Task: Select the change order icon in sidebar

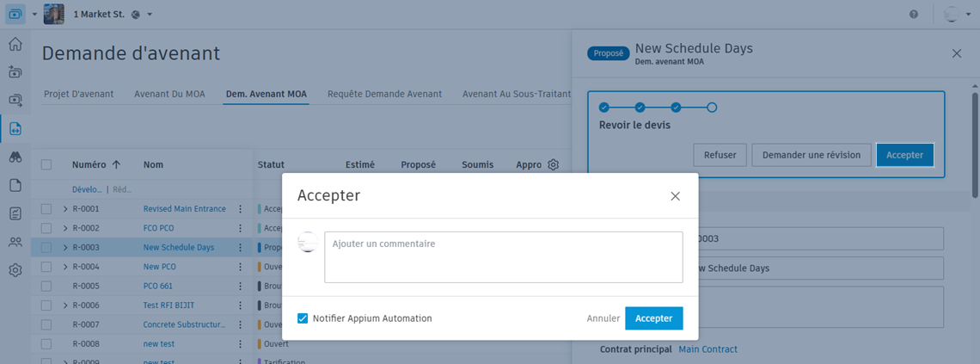Action: point(15,129)
